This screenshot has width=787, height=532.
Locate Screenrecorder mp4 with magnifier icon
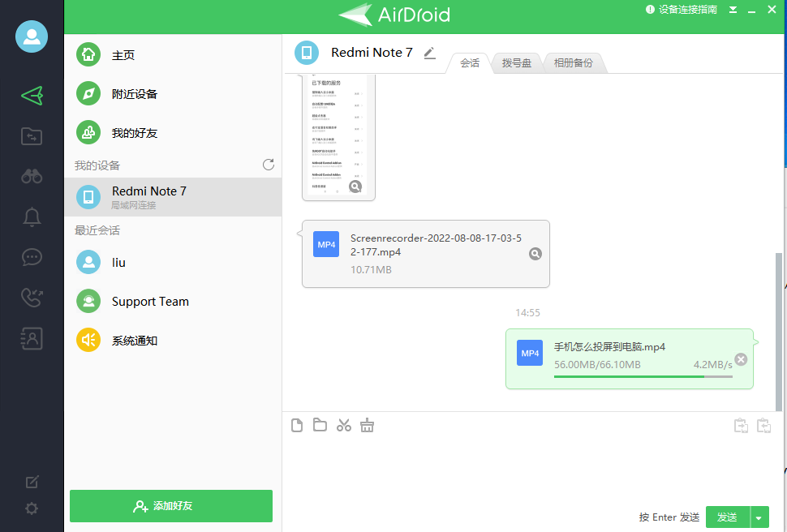(x=535, y=254)
